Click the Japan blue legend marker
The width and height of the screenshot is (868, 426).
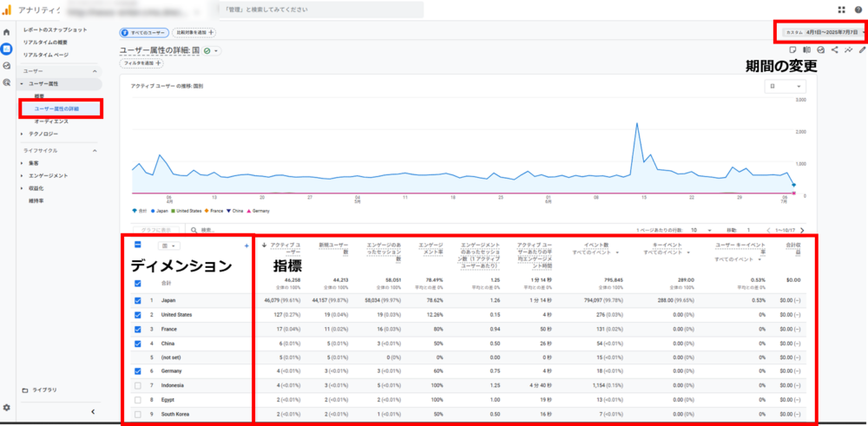tap(154, 210)
